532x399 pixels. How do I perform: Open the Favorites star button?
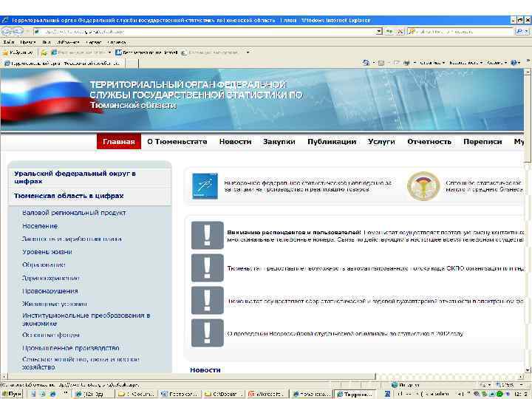tap(17, 52)
